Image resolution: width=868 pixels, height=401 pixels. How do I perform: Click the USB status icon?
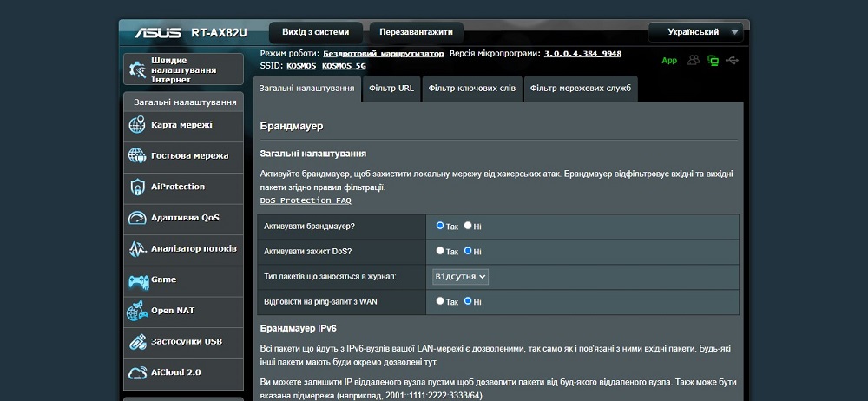[x=732, y=61]
